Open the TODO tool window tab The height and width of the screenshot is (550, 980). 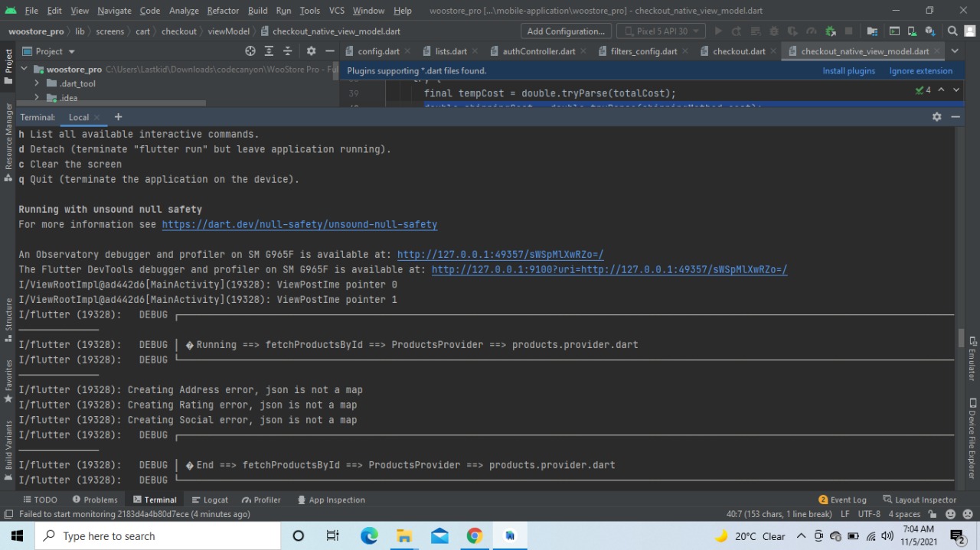pyautogui.click(x=40, y=500)
